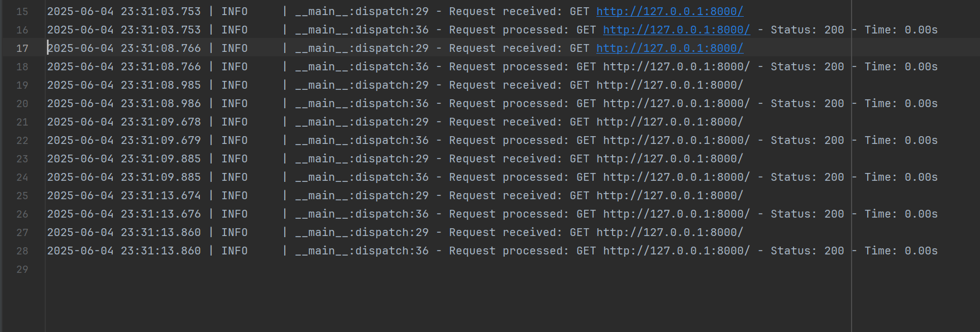The image size is (980, 332).
Task: Click line number 18 in the gutter
Action: pyautogui.click(x=22, y=67)
